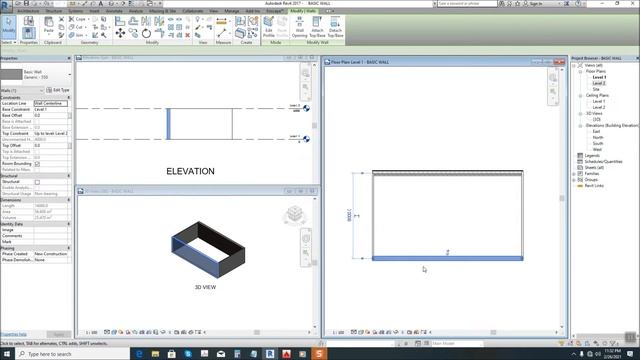Toggle the Structural checkbox in Properties
640x360 pixels.
click(x=37, y=182)
